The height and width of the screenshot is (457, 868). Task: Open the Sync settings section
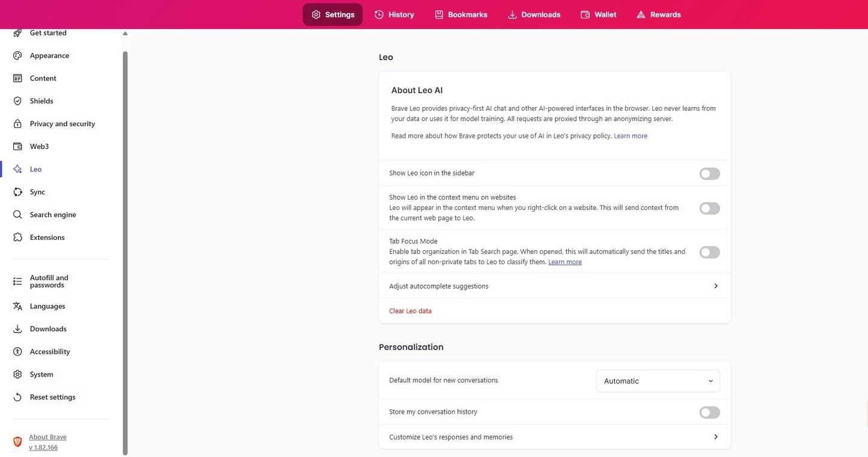coord(38,191)
